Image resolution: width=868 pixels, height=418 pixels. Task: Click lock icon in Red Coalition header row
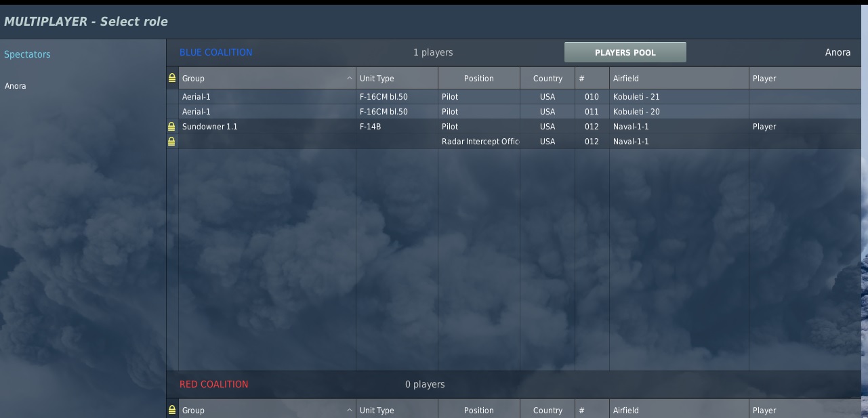(172, 410)
